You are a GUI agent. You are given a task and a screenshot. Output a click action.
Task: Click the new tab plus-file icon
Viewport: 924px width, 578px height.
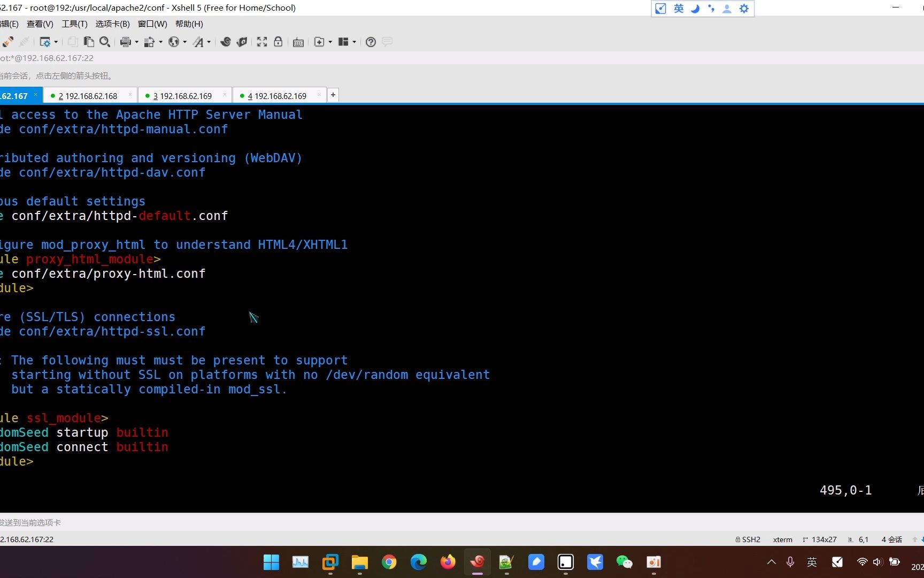pyautogui.click(x=319, y=42)
